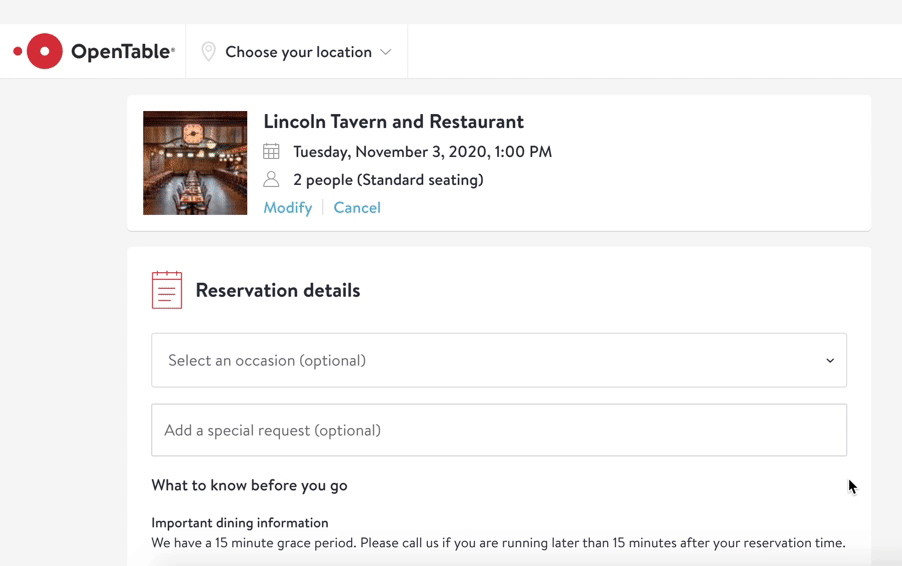The image size is (902, 566).
Task: Click the person icon beside party size
Action: (271, 180)
